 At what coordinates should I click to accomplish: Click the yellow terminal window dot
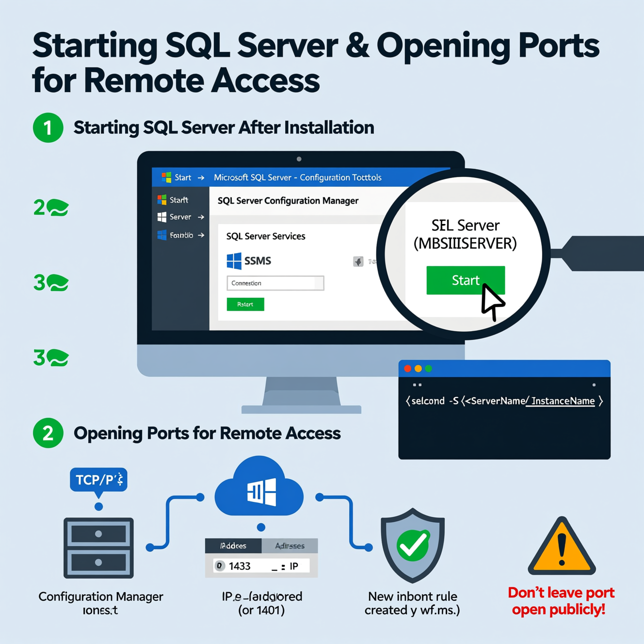click(418, 369)
